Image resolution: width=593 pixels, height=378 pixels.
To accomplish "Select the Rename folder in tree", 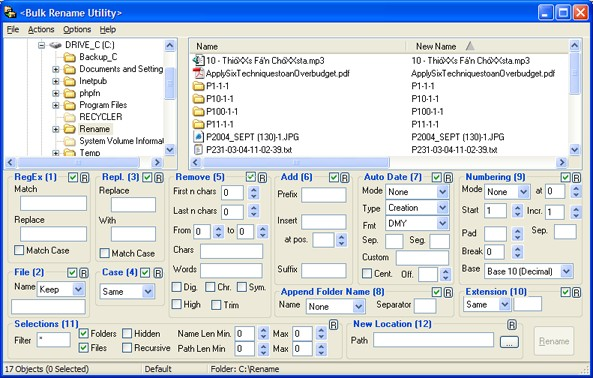I will 95,129.
